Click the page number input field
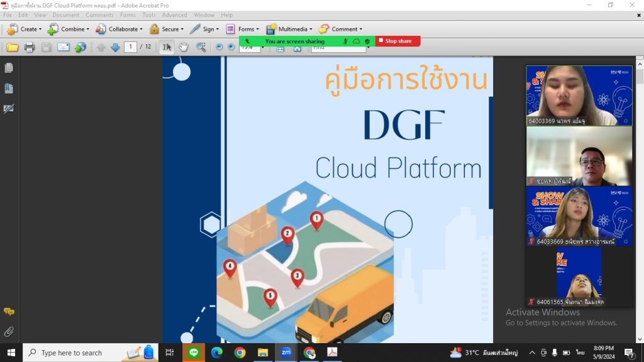The height and width of the screenshot is (362, 644). click(131, 47)
